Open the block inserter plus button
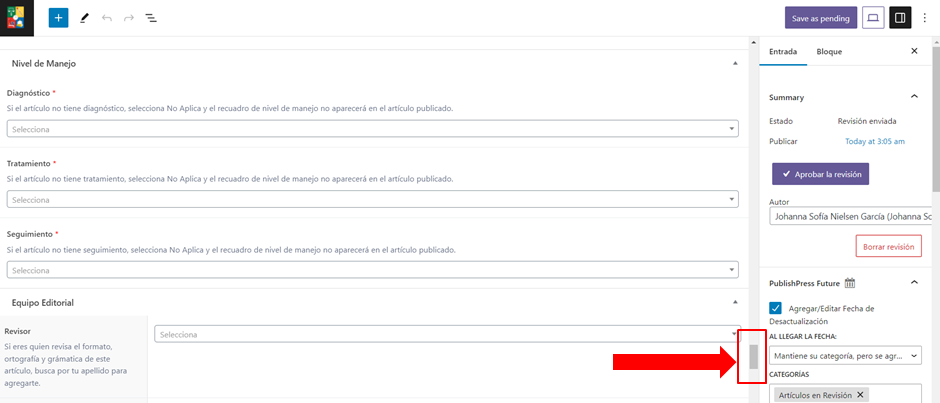Viewport: 940px width, 403px height. point(58,18)
